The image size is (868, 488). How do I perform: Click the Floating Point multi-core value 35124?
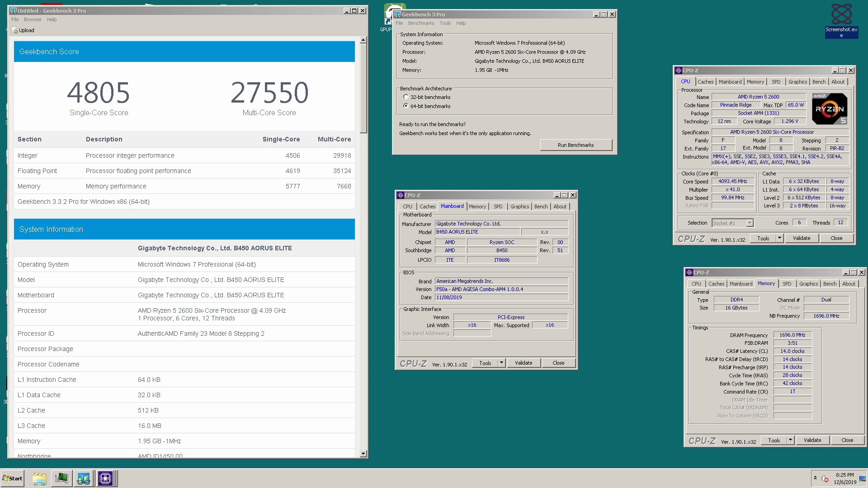pos(342,171)
